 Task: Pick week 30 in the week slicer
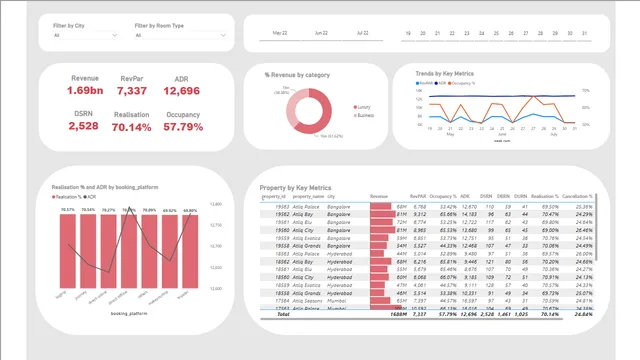(569, 33)
